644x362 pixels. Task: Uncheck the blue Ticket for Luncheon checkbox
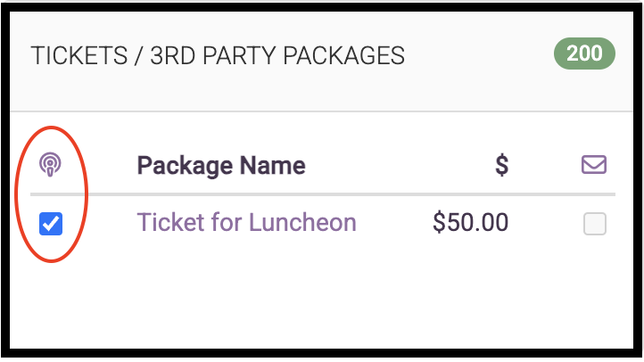[x=51, y=224]
